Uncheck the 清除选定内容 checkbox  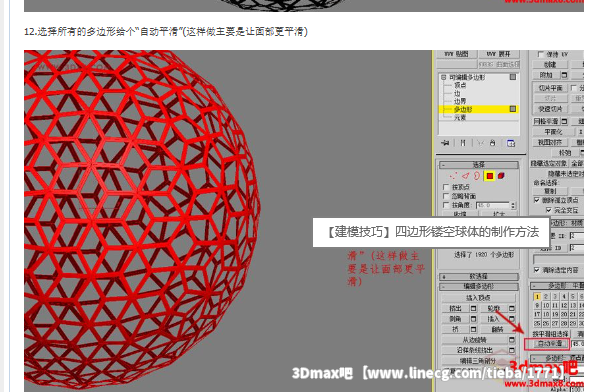[537, 270]
